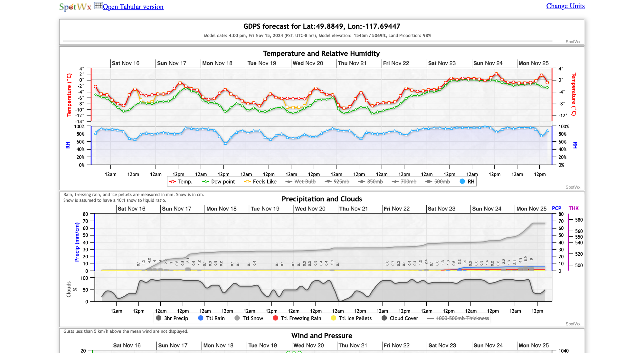The width and height of the screenshot is (644, 353).
Task: Toggle Ttl Ice Pellets legend item
Action: coord(351,318)
